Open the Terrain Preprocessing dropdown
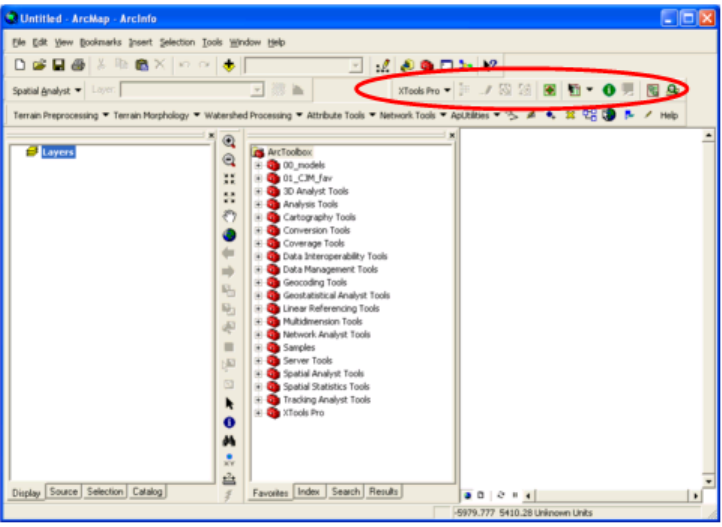 [61, 115]
